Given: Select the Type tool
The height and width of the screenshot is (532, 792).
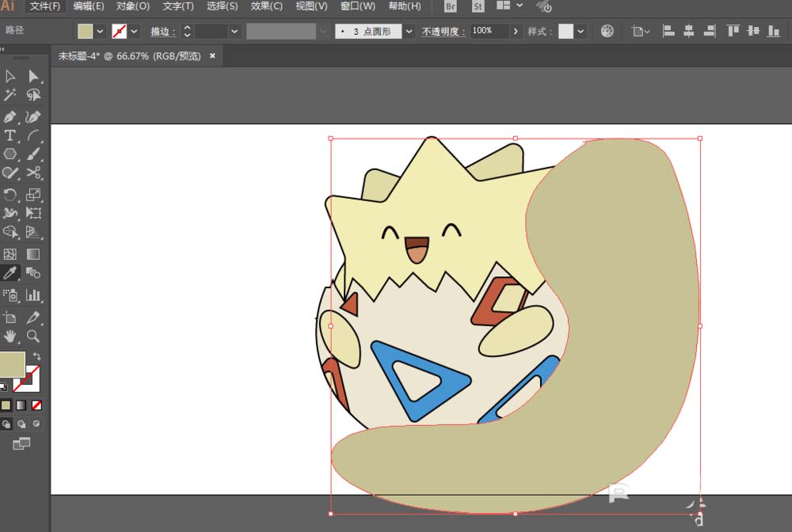Looking at the screenshot, I should [x=10, y=136].
